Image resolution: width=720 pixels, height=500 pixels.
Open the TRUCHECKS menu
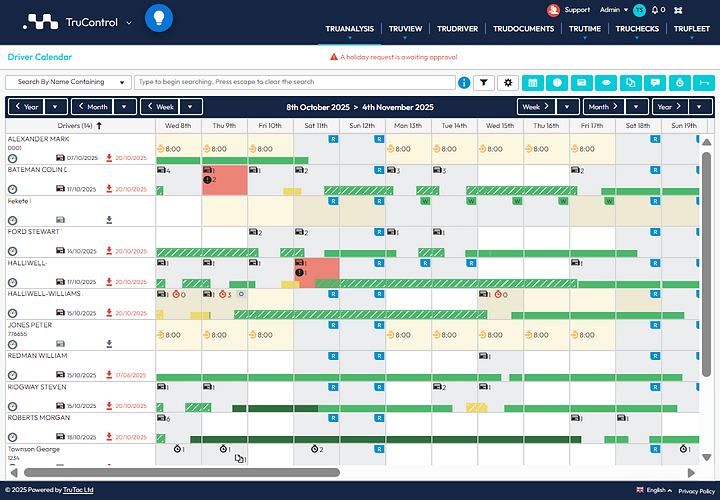[x=637, y=29]
